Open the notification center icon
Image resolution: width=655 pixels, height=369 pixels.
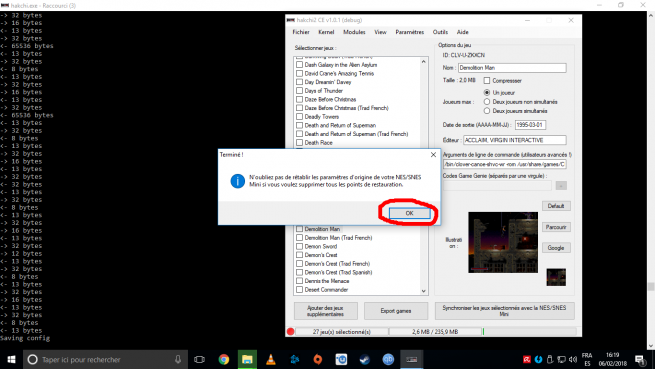[x=640, y=359]
